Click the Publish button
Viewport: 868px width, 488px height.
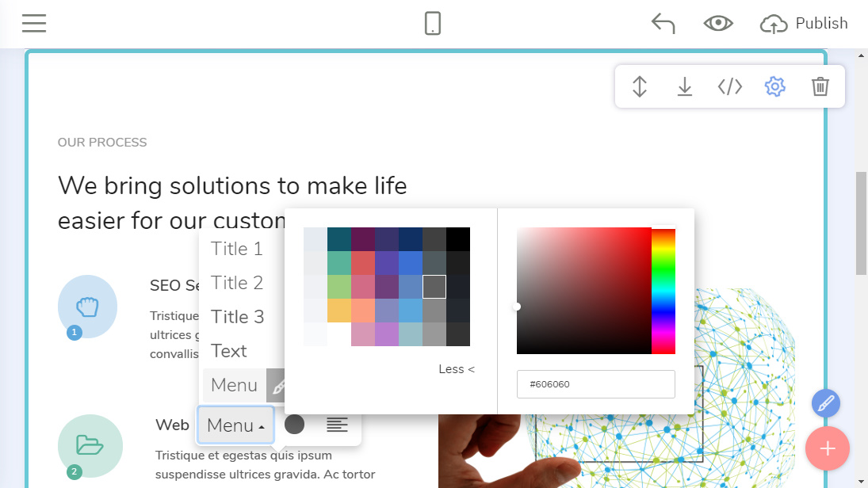pyautogui.click(x=804, y=24)
